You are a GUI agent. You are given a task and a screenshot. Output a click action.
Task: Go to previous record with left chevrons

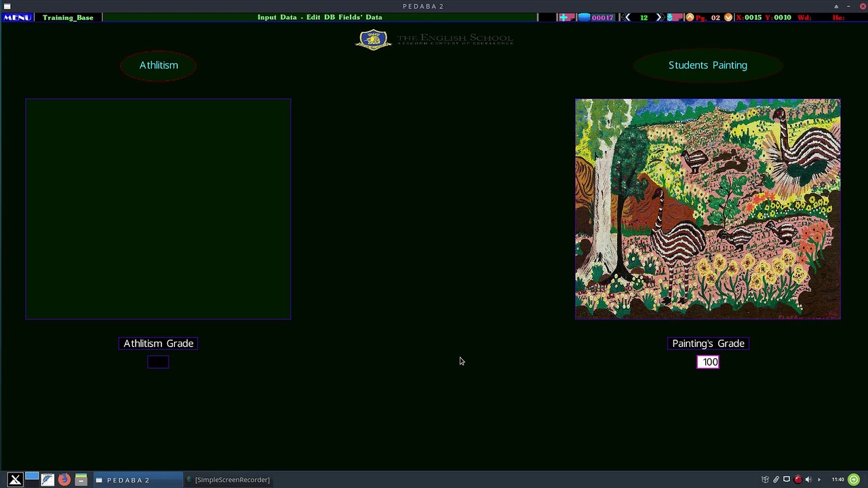627,18
